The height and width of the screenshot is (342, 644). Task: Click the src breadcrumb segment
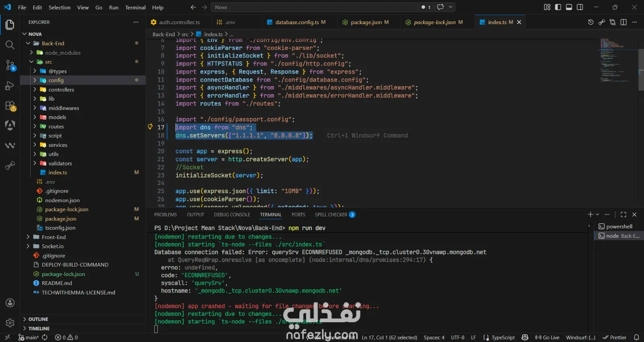pyautogui.click(x=185, y=34)
